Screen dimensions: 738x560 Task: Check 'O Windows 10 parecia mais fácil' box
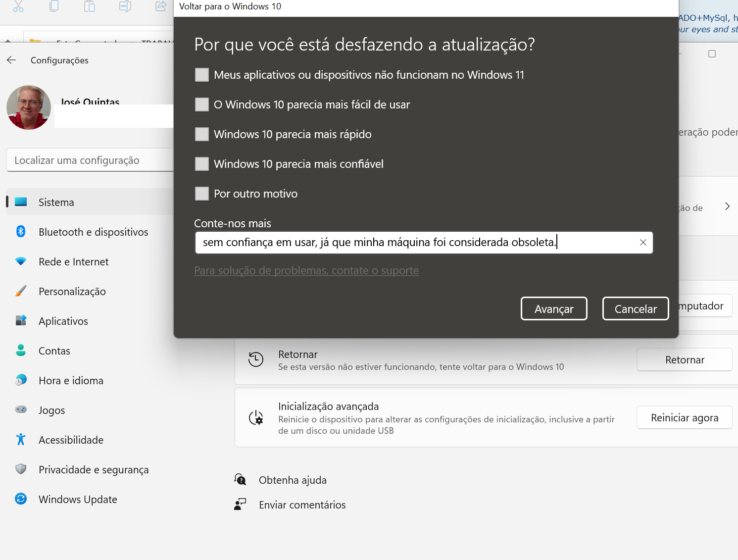202,104
